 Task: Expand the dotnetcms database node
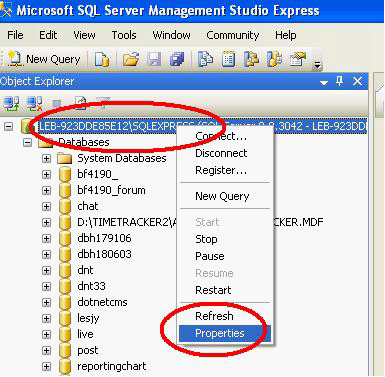(46, 302)
